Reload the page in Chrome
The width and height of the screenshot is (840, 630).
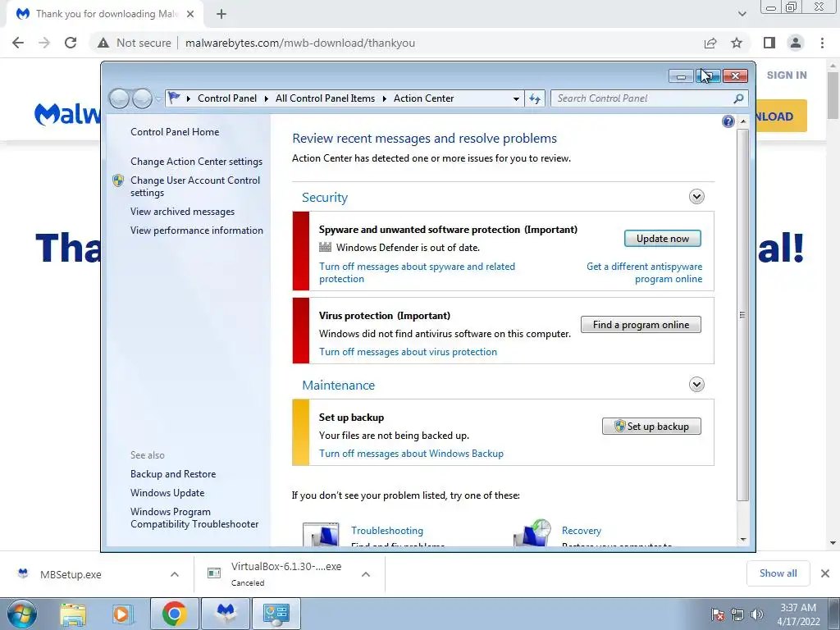click(71, 43)
